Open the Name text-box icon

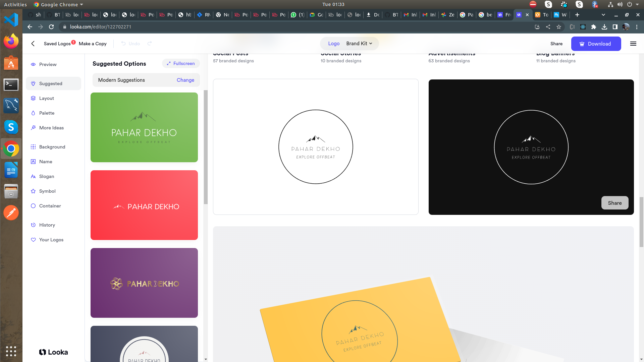33,162
